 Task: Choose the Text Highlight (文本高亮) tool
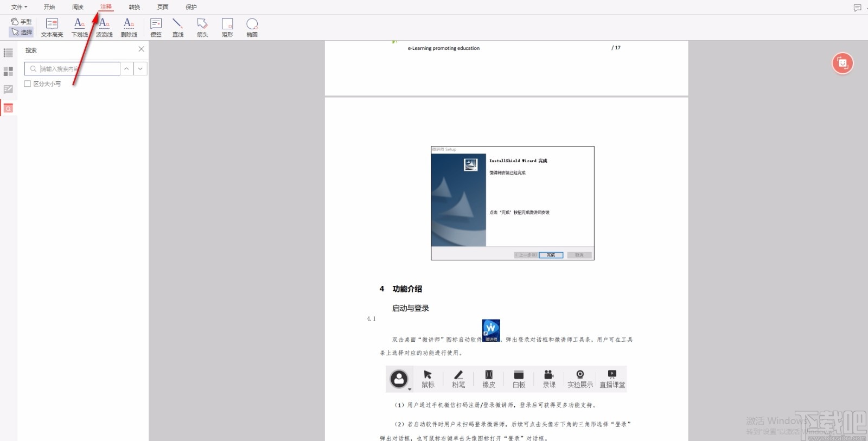(x=52, y=27)
